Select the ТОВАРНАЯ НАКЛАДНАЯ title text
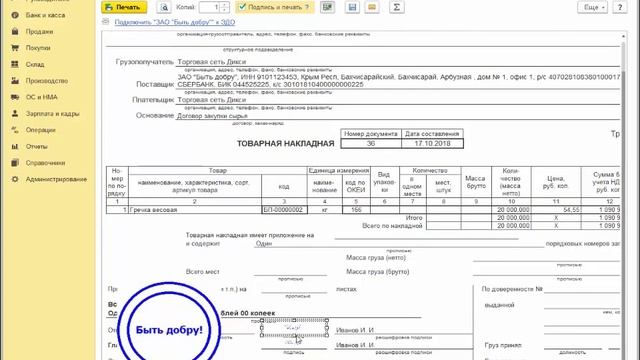 (285, 144)
